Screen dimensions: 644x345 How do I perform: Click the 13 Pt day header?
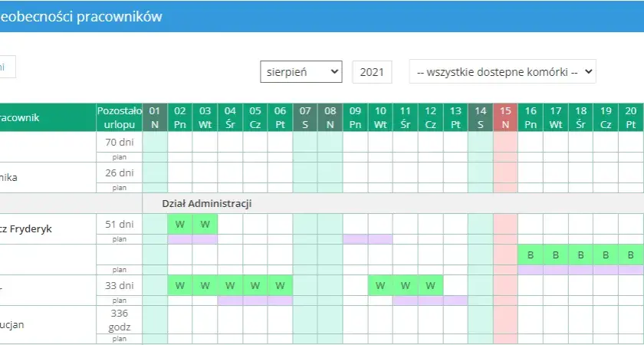455,117
